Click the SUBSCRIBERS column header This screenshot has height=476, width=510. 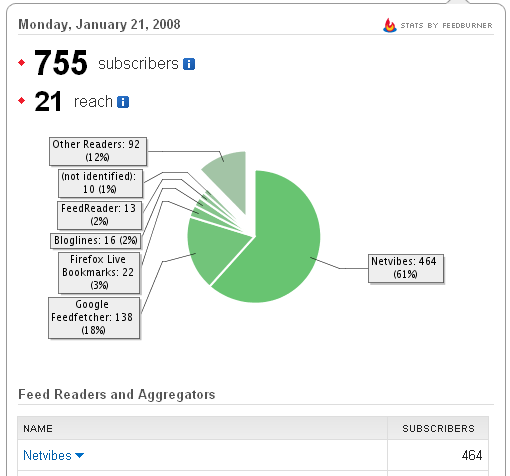click(438, 428)
